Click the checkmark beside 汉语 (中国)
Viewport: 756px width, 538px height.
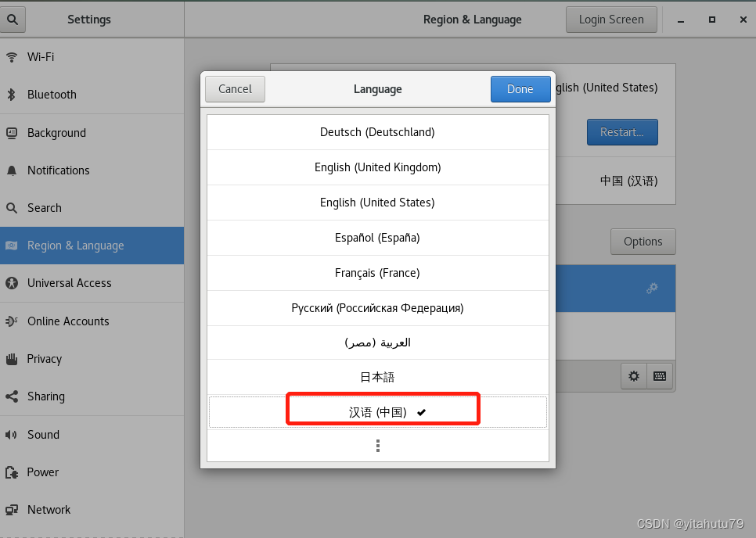[421, 412]
